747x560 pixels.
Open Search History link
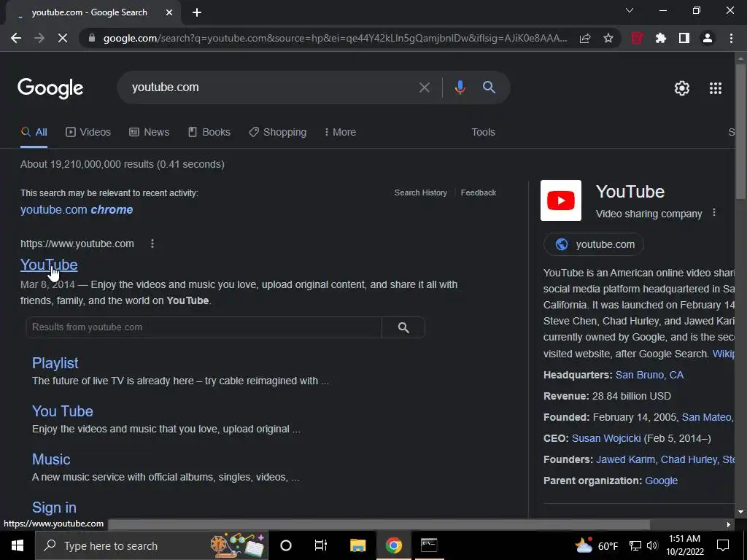coord(421,192)
